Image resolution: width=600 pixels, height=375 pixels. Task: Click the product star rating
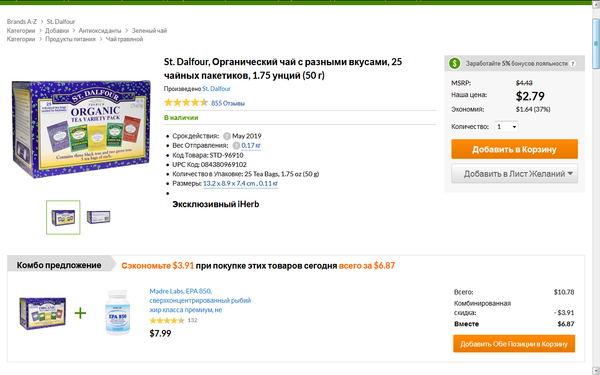[x=186, y=103]
